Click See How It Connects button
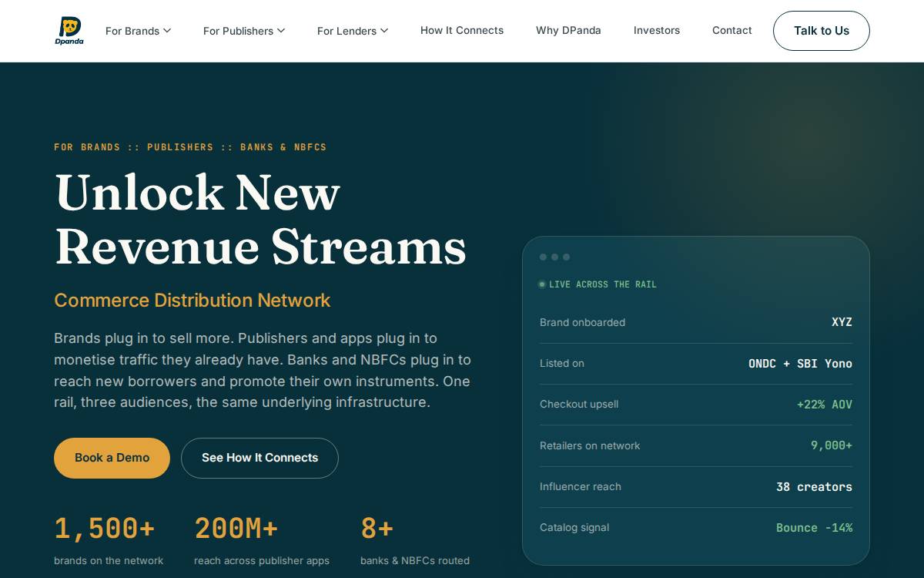The height and width of the screenshot is (578, 924). [x=259, y=458]
